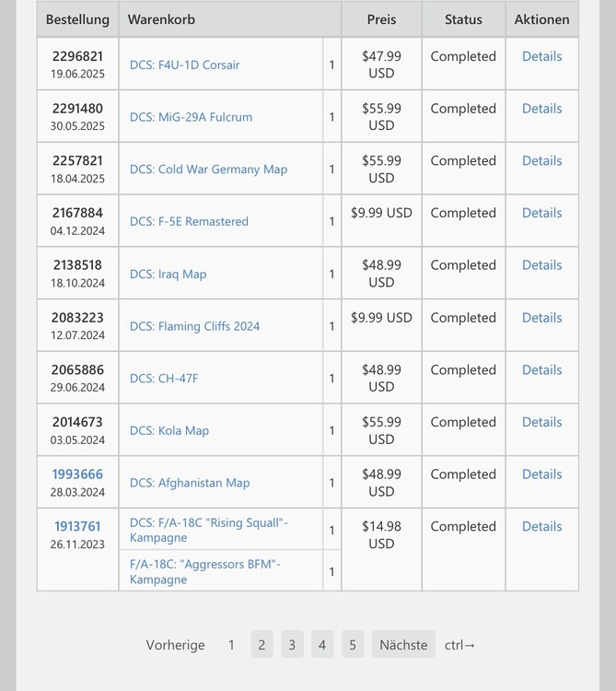Open the DCS: CH-47F product link

click(x=163, y=378)
